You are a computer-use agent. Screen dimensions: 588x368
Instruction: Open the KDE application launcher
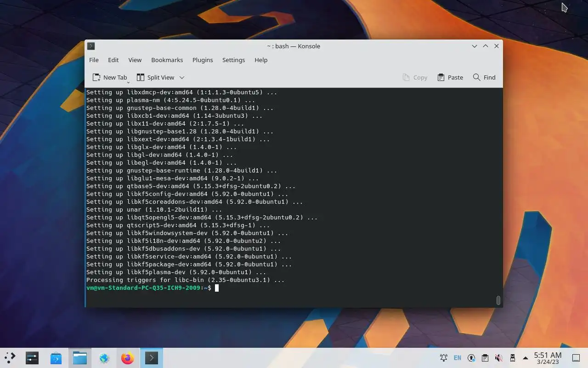(x=10, y=358)
